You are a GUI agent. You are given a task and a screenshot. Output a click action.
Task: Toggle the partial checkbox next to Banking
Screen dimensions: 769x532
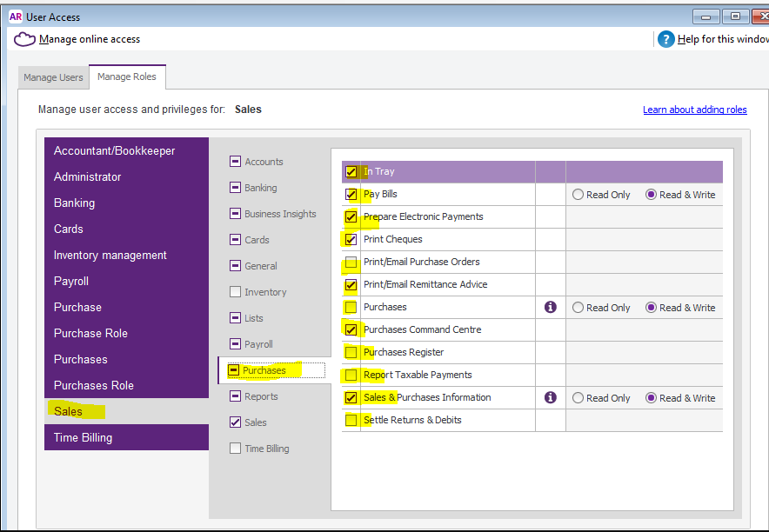click(235, 188)
